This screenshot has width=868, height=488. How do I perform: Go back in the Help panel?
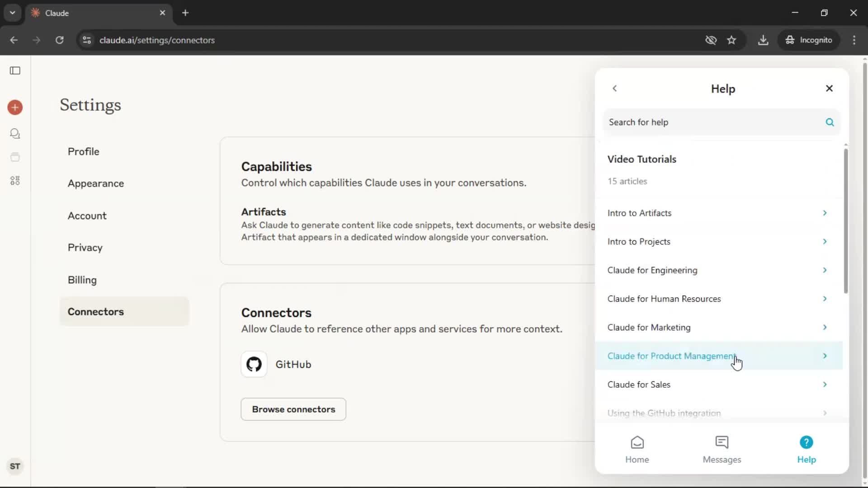[614, 89]
